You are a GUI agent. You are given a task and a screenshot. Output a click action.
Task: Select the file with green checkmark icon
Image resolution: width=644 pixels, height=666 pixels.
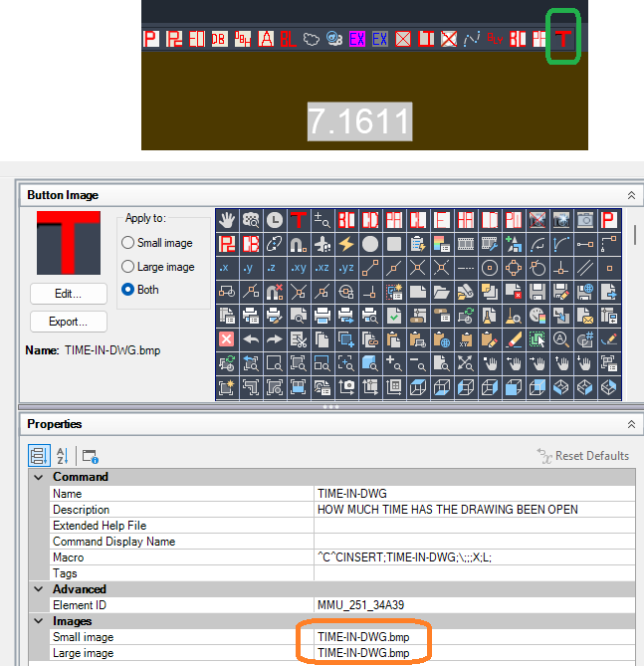click(x=394, y=316)
